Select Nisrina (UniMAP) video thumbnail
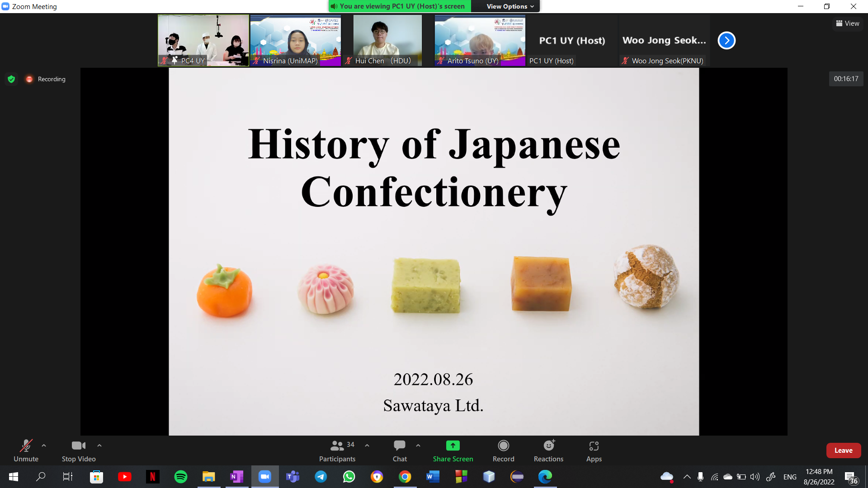The image size is (868, 488). point(296,41)
